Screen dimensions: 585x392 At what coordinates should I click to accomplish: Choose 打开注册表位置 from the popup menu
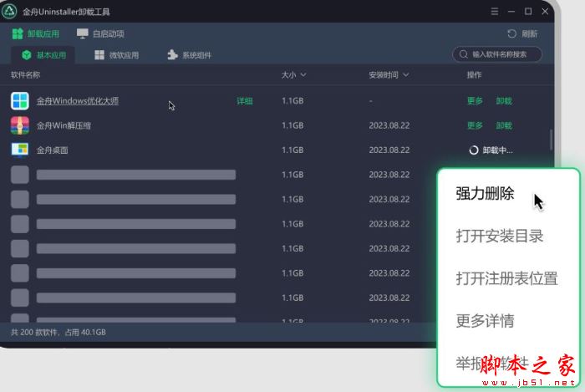click(506, 278)
